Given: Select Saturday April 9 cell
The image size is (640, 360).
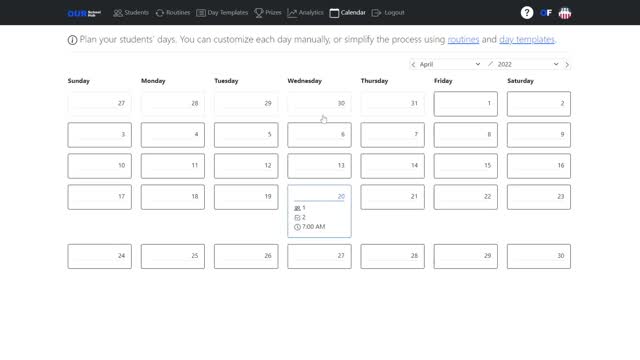Looking at the screenshot, I should point(539,135).
